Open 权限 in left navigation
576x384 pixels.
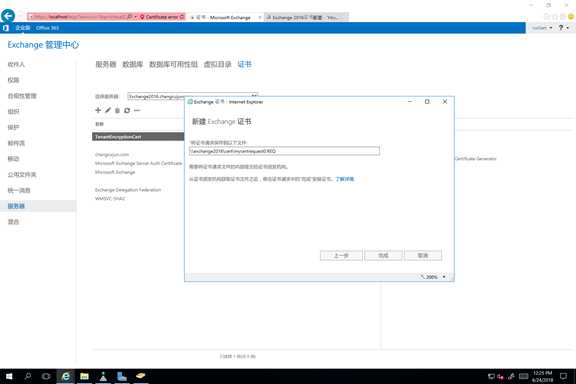[13, 80]
